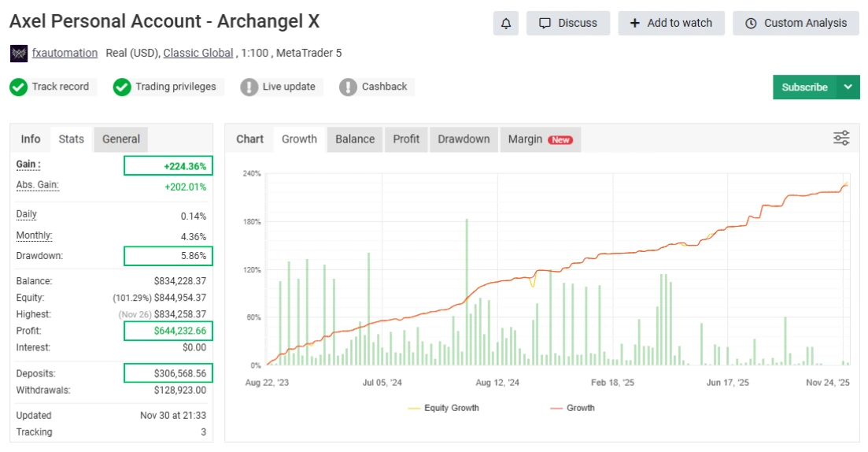
Task: Switch to the Drawdown chart tab
Action: pyautogui.click(x=464, y=139)
